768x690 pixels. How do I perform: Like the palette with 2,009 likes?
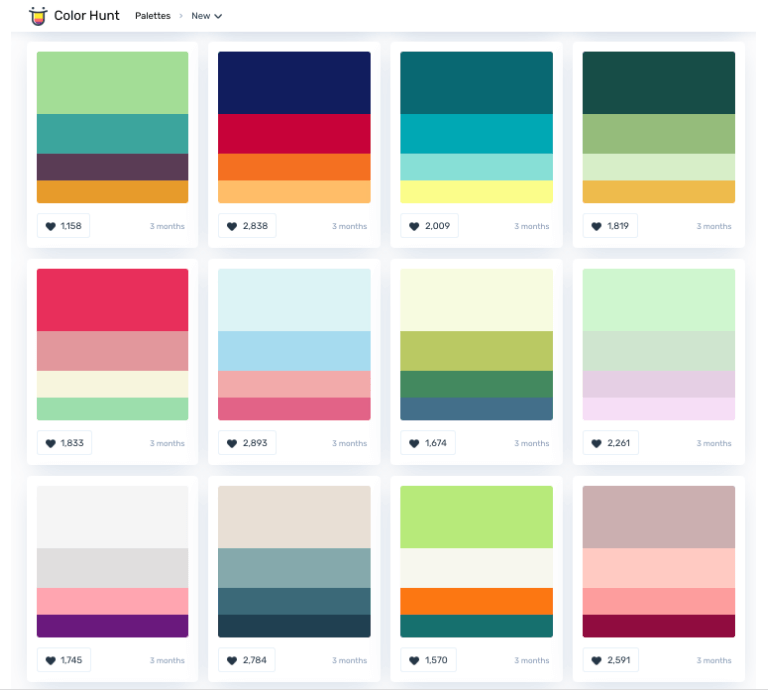(414, 226)
